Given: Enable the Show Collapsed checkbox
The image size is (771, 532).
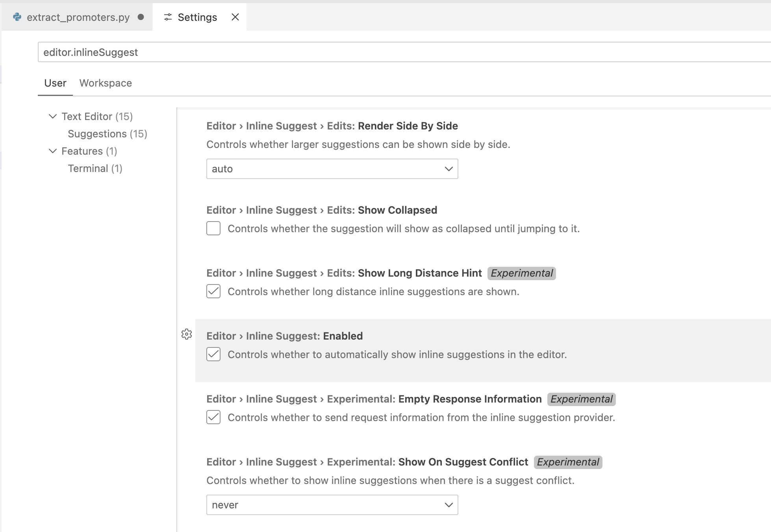Looking at the screenshot, I should click(213, 228).
